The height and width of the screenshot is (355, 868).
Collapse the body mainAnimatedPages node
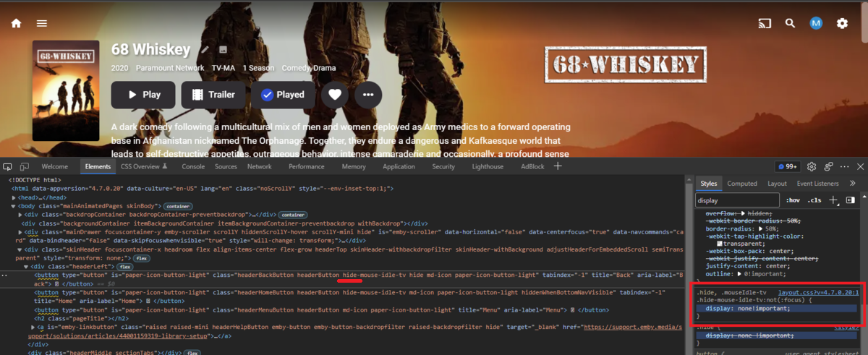pos(14,206)
